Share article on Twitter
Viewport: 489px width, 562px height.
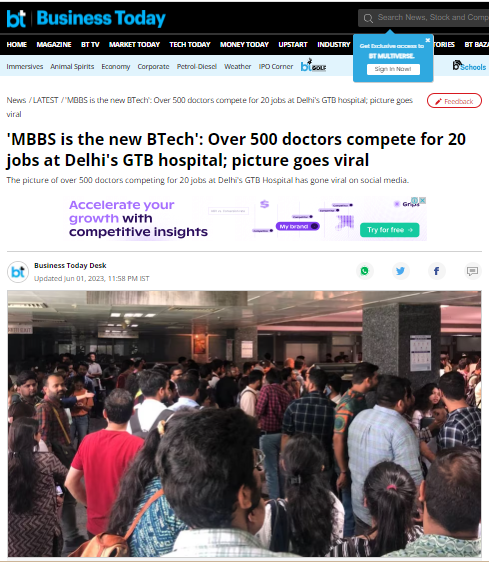coord(400,271)
